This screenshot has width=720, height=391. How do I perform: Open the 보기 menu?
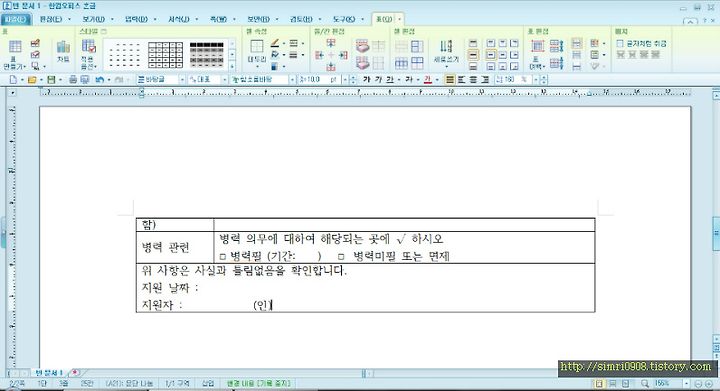click(94, 19)
